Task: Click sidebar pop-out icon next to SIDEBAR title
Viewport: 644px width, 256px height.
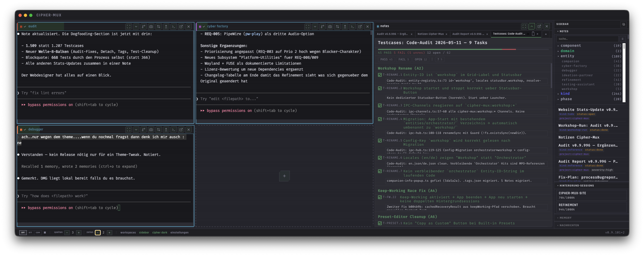Action: click(x=624, y=24)
